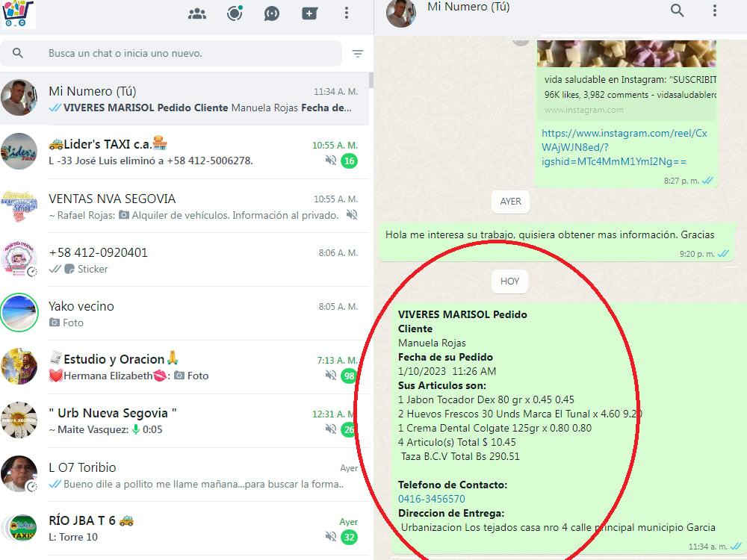Click the read receipt checks at 9:20 p. m.

pos(723,254)
